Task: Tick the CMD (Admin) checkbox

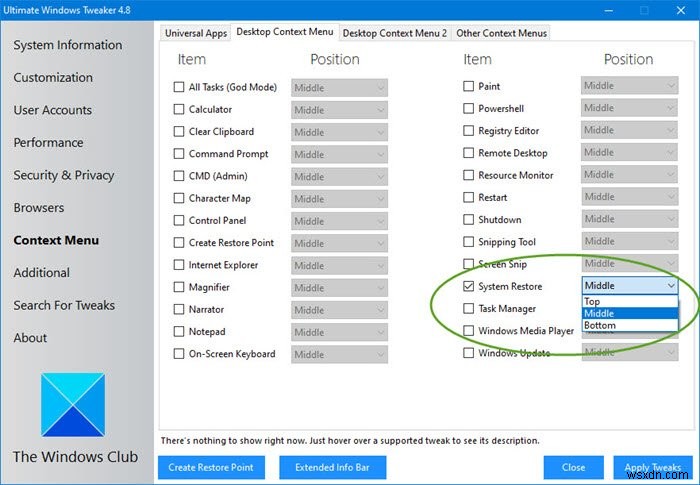Action: coord(179,176)
